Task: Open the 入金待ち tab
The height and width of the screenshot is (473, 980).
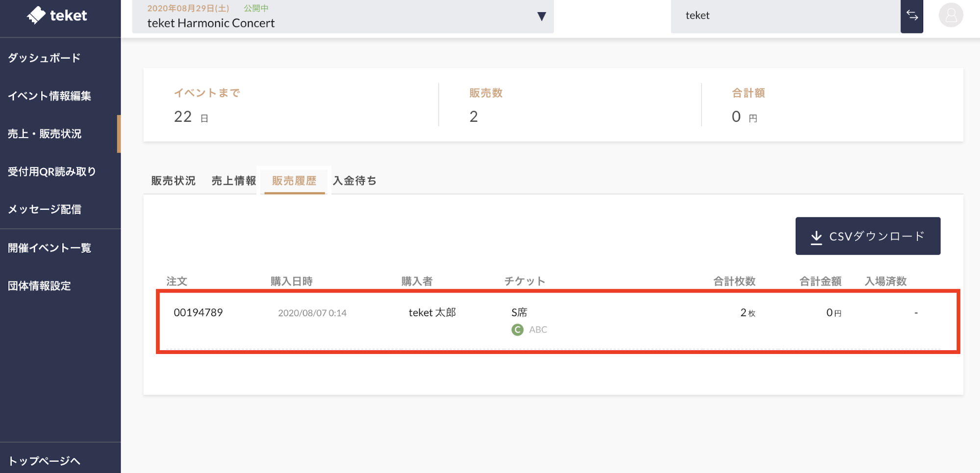Action: click(354, 181)
